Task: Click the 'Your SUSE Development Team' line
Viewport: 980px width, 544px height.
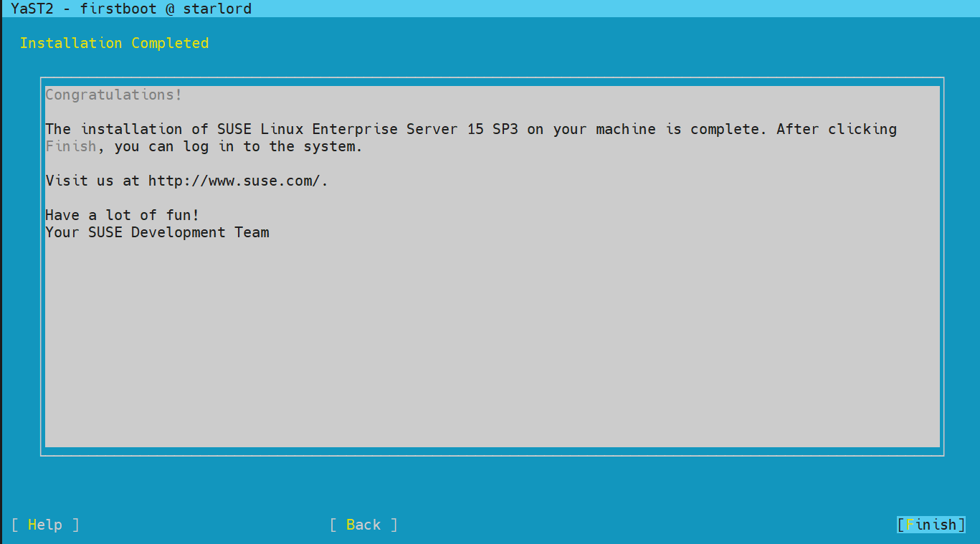Action: coord(157,232)
